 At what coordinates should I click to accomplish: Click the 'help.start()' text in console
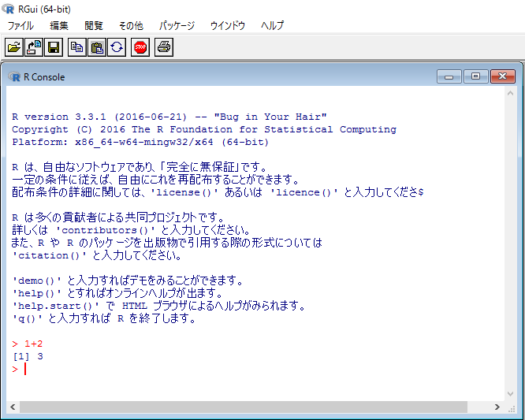tap(55, 306)
